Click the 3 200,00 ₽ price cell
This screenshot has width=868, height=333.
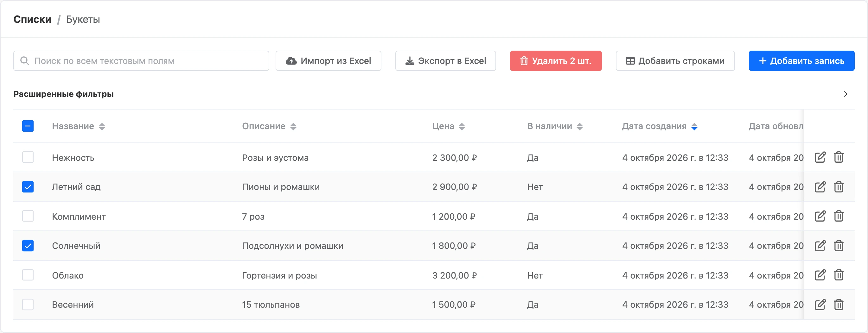pos(455,275)
